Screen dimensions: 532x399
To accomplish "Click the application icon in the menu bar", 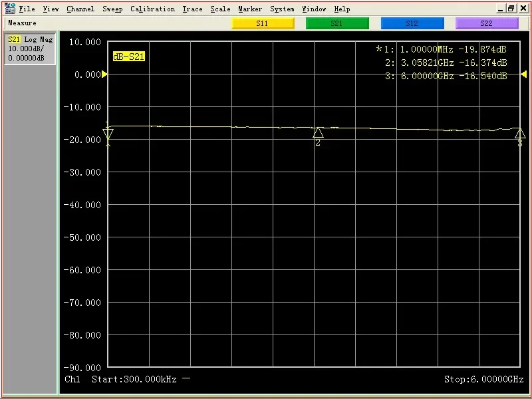I will click(x=9, y=9).
